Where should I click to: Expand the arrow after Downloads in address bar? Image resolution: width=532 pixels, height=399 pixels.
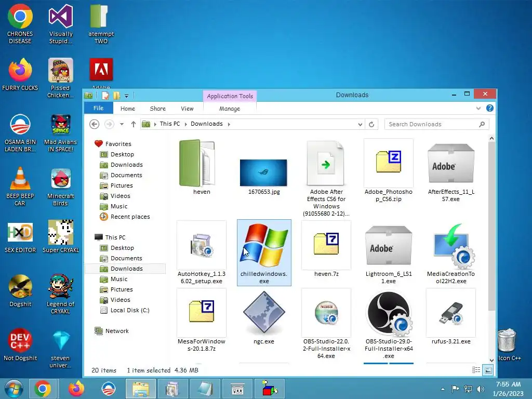coord(229,124)
